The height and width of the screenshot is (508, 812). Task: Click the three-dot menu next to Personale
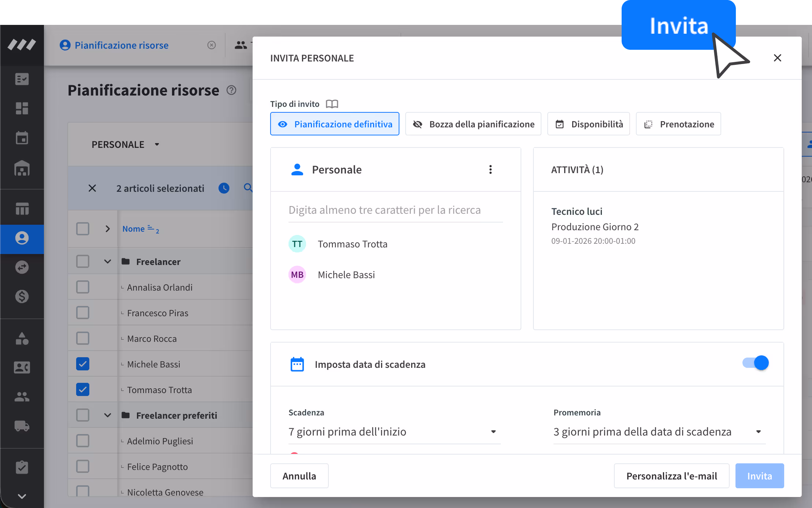coord(490,169)
